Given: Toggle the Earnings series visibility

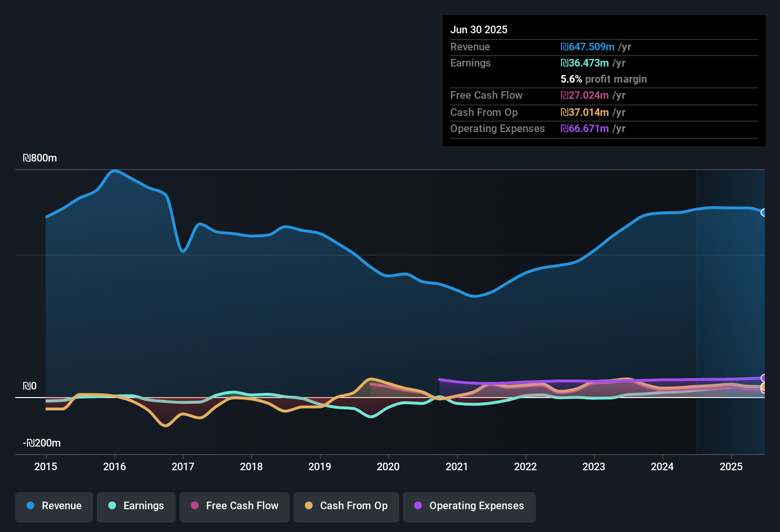Looking at the screenshot, I should pos(136,506).
